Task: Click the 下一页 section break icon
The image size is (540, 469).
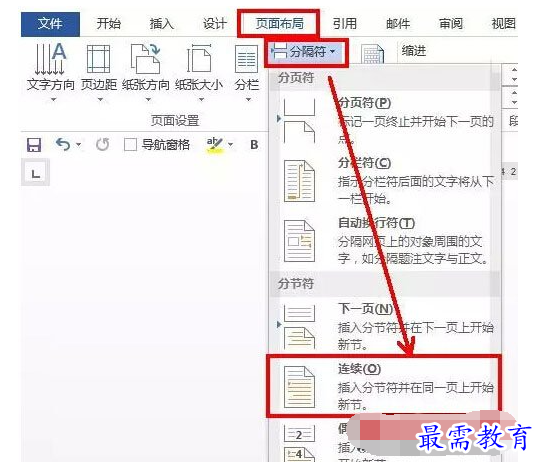Action: click(300, 326)
